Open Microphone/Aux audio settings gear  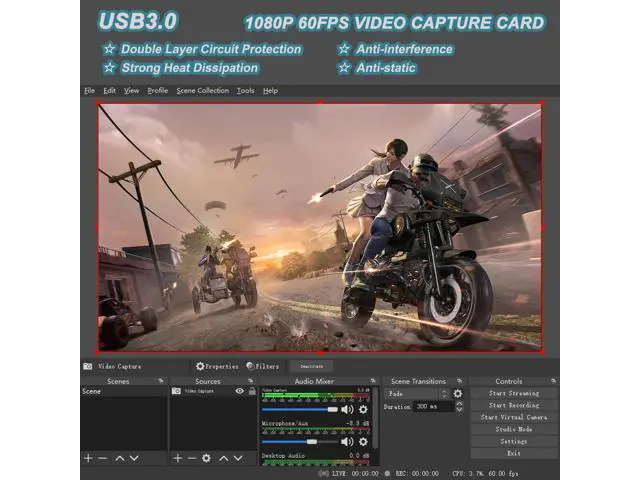pos(363,442)
